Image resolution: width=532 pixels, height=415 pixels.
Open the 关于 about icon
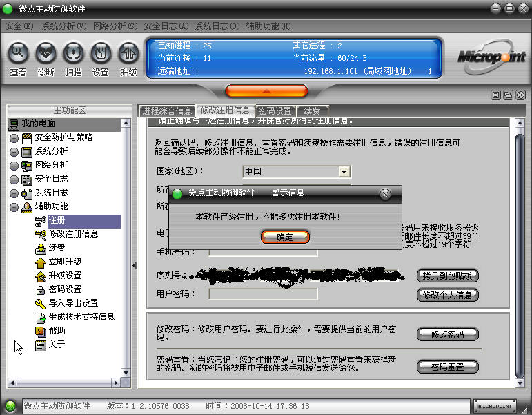pyautogui.click(x=41, y=345)
